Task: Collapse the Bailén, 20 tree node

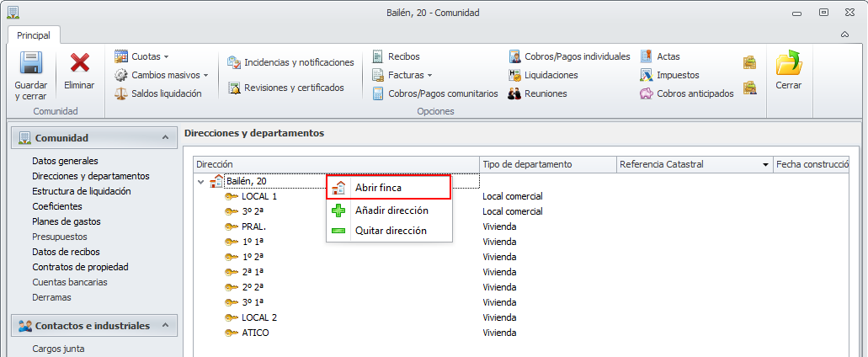Action: click(200, 181)
